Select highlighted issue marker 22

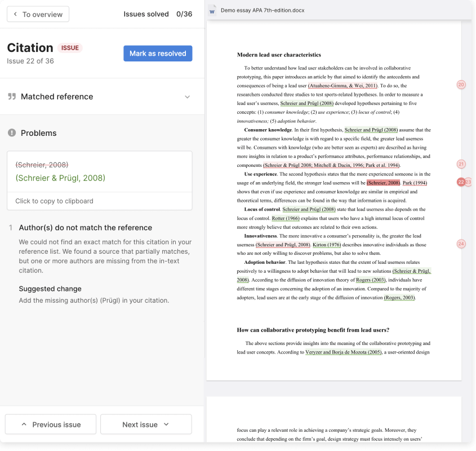461,182
